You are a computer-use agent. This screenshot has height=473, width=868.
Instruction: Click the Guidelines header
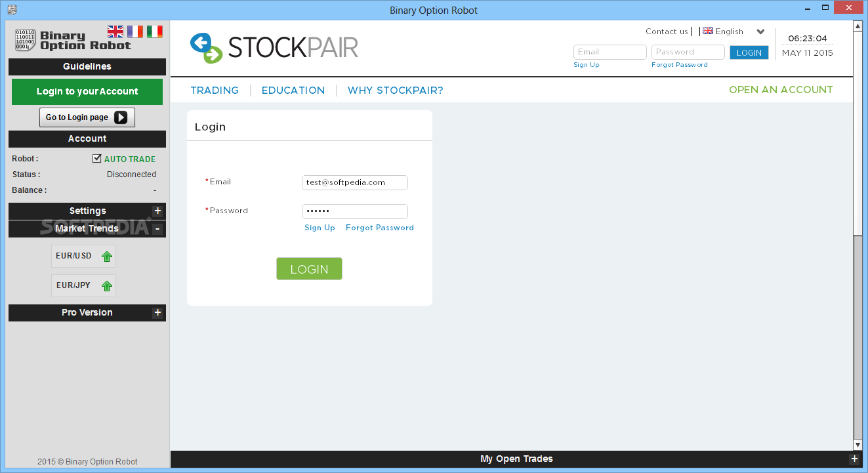click(x=87, y=66)
